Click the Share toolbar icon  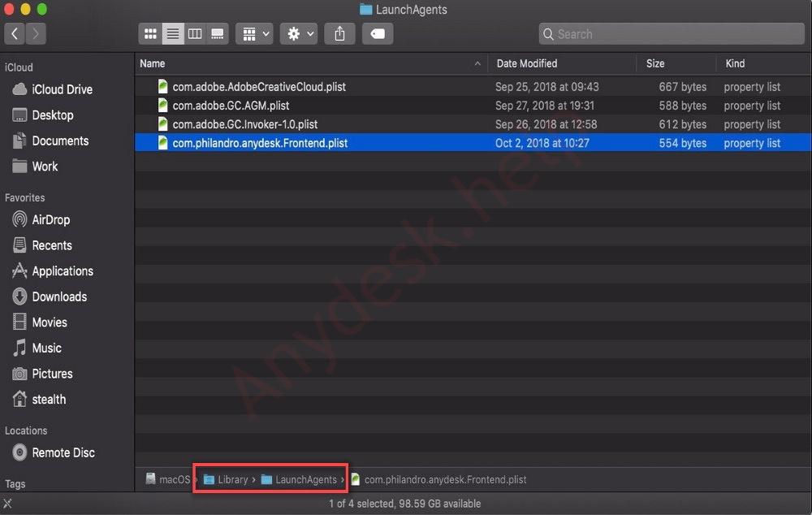pyautogui.click(x=339, y=34)
